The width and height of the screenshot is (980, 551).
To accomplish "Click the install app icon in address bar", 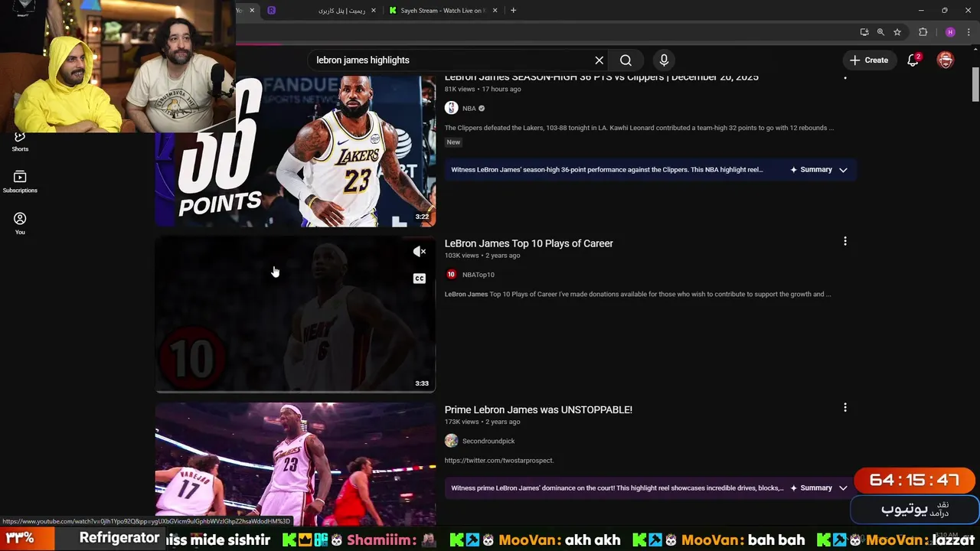I will pyautogui.click(x=864, y=32).
